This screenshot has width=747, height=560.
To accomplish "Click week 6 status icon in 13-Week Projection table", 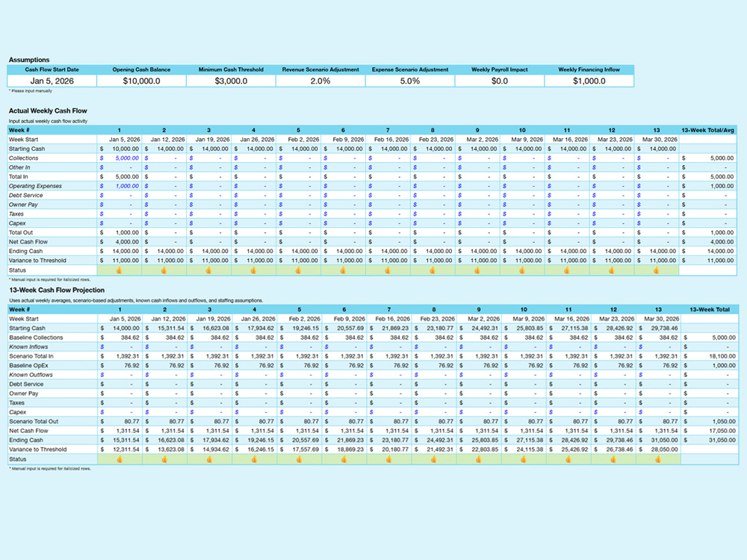I will [x=344, y=459].
